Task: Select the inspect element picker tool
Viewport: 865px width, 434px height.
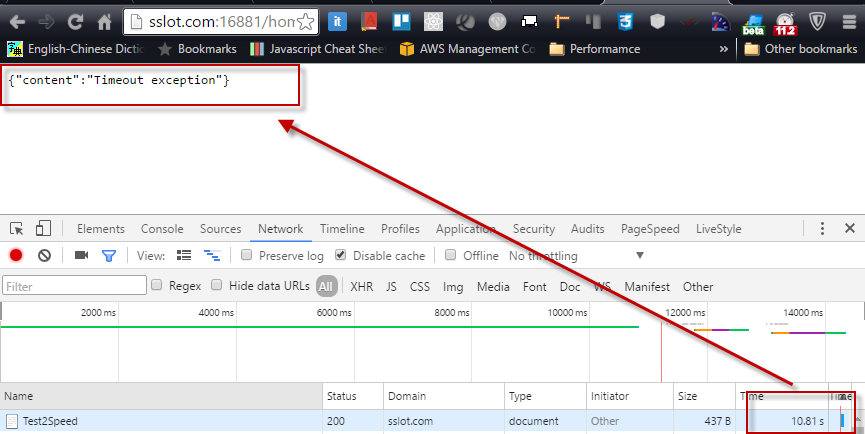Action: coord(17,229)
